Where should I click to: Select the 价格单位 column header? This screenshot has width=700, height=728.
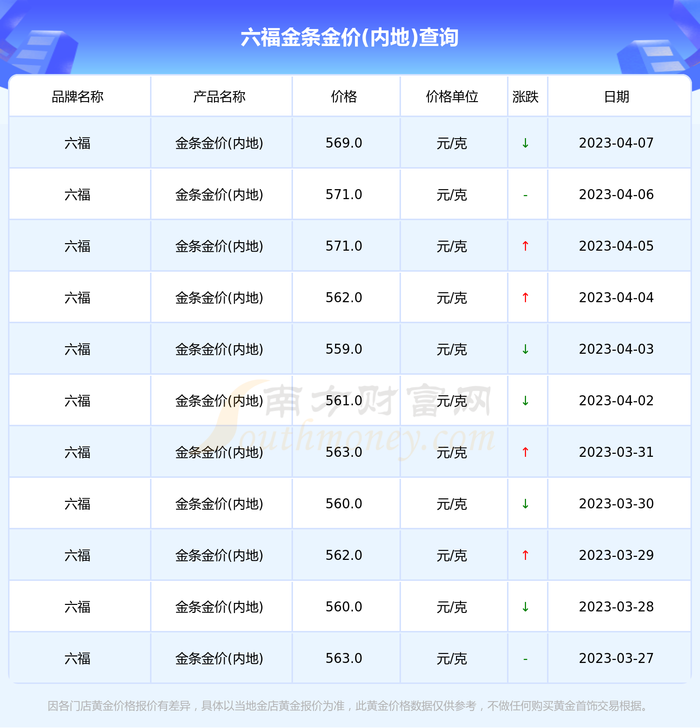coord(452,97)
